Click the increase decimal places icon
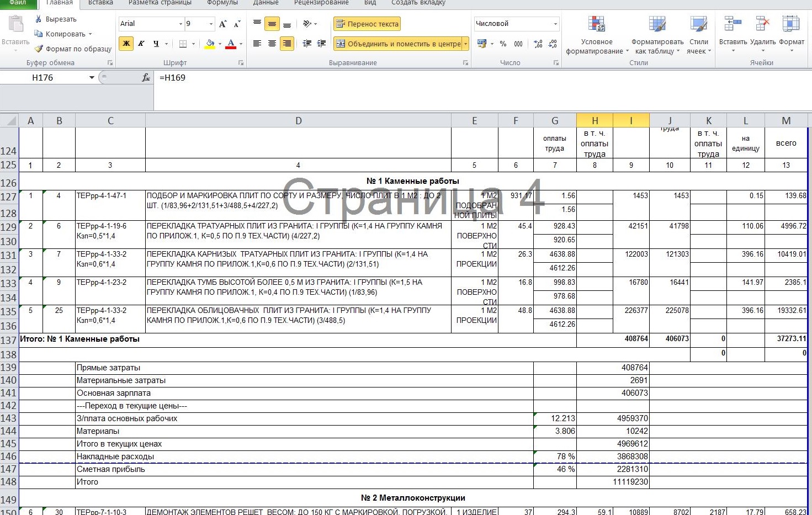812x515 pixels. pos(538,44)
